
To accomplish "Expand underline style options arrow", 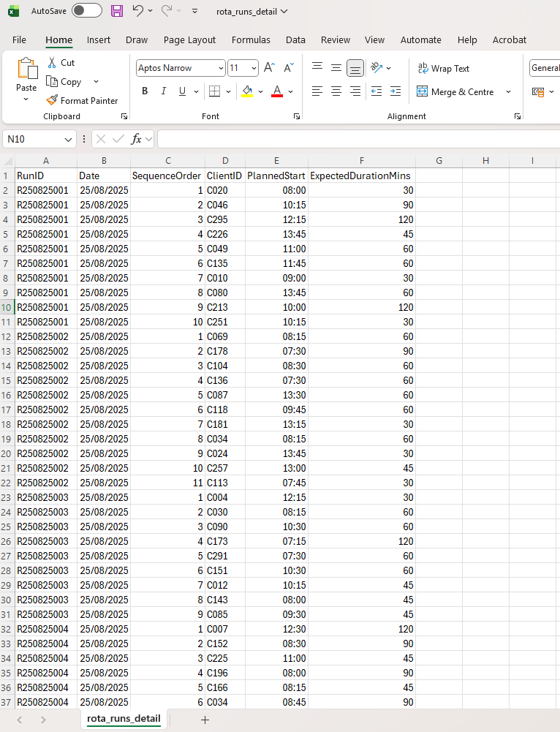I will click(196, 91).
